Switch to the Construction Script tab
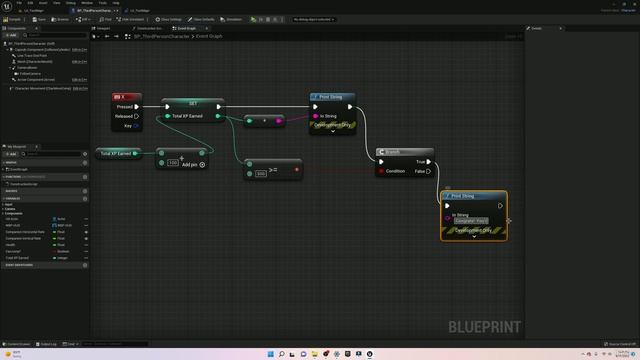The width and height of the screenshot is (640, 360). 147,28
